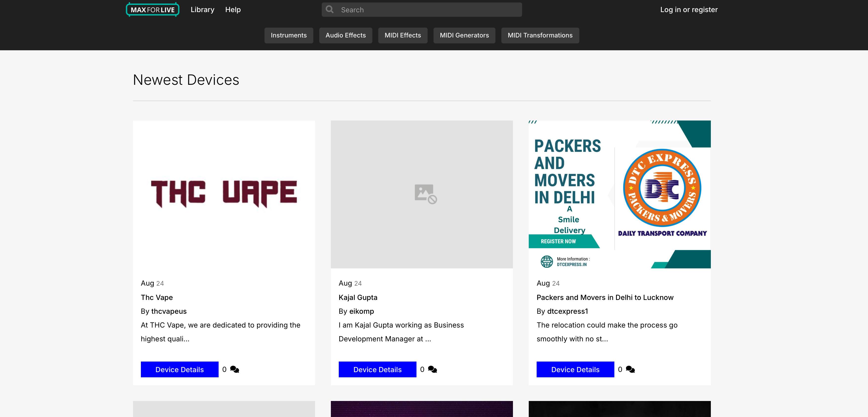Select the MIDI Effects category
This screenshot has height=417, width=868.
coord(403,35)
